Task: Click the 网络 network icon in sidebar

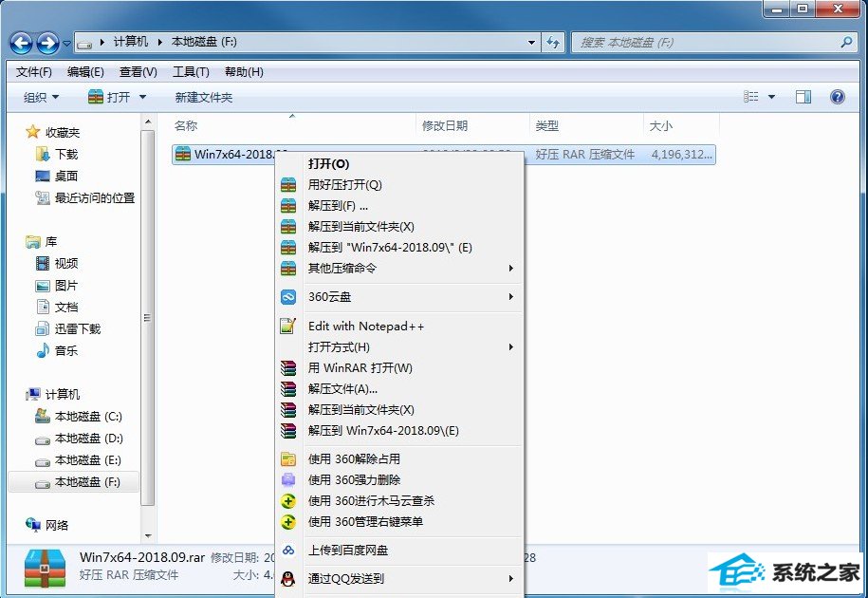Action: click(32, 524)
